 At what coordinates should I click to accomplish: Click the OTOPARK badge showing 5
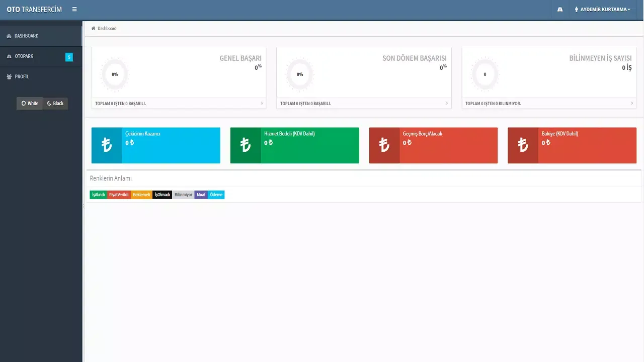point(69,57)
